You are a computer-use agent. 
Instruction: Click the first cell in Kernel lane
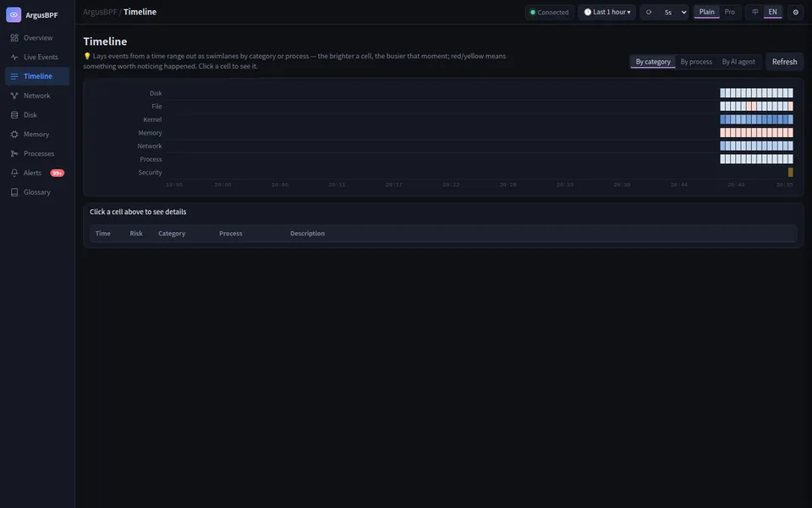(x=723, y=119)
